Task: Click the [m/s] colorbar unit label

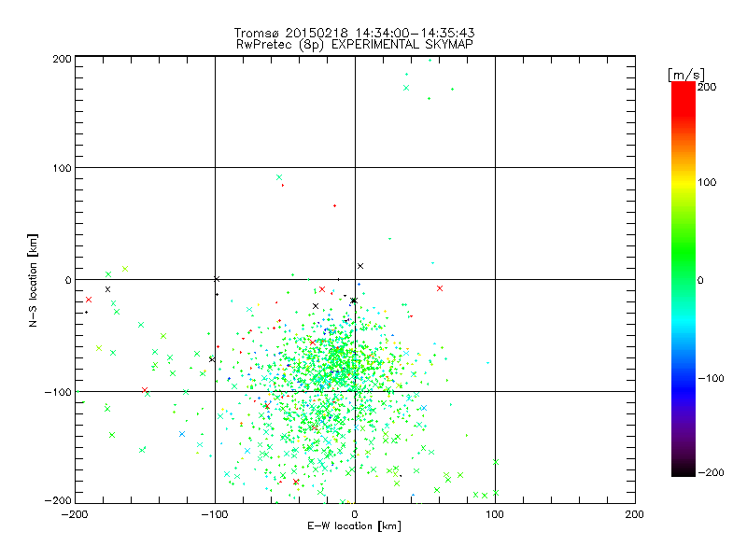Action: tap(686, 75)
